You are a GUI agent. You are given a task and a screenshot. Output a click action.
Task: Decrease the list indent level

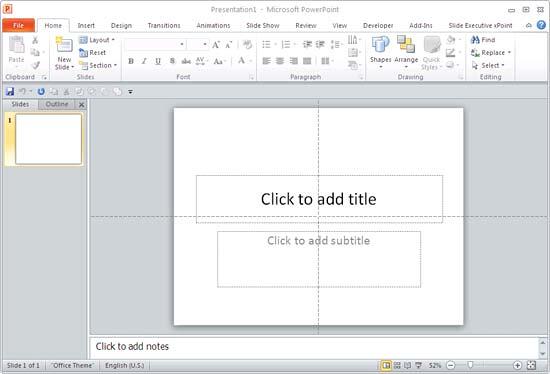pyautogui.click(x=307, y=45)
